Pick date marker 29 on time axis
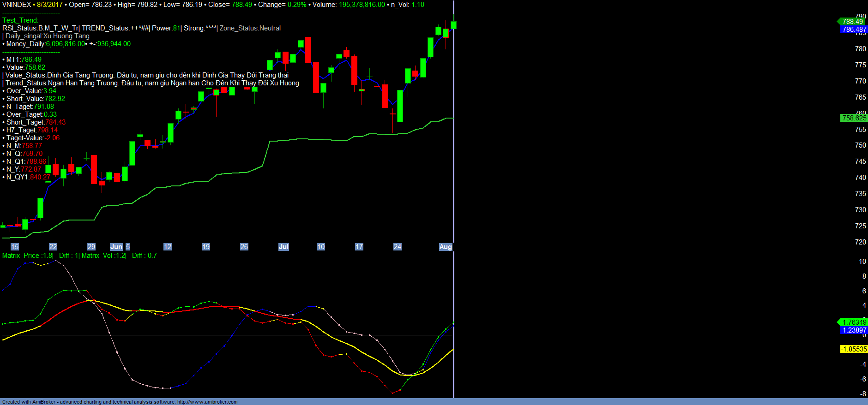 (x=91, y=247)
